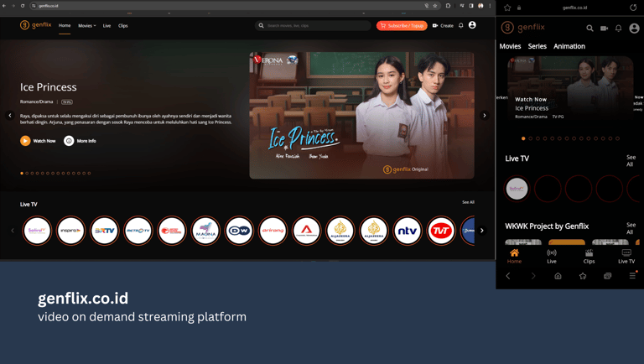
Task: Open the Ice Princess banner poster
Action: (362, 116)
